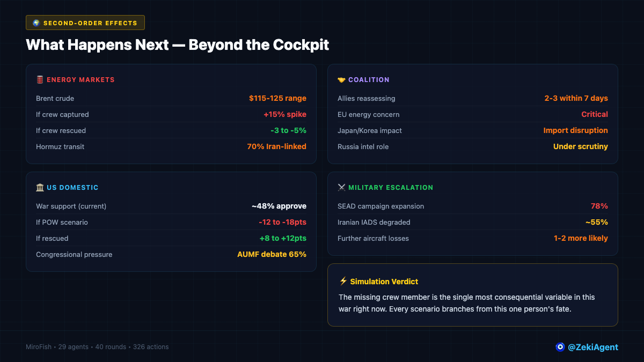Image resolution: width=644 pixels, height=362 pixels.
Task: Select the +15% spike value
Action: point(284,115)
